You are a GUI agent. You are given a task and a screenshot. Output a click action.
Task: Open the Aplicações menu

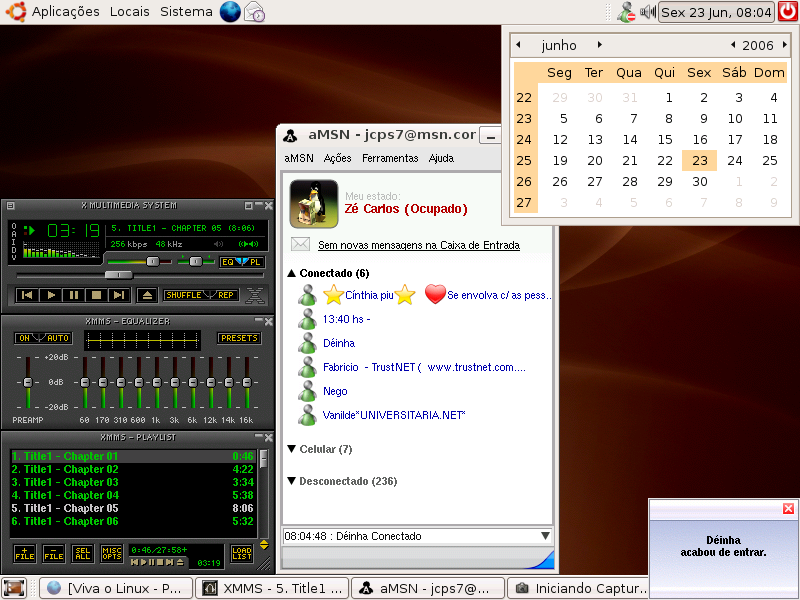click(x=65, y=11)
